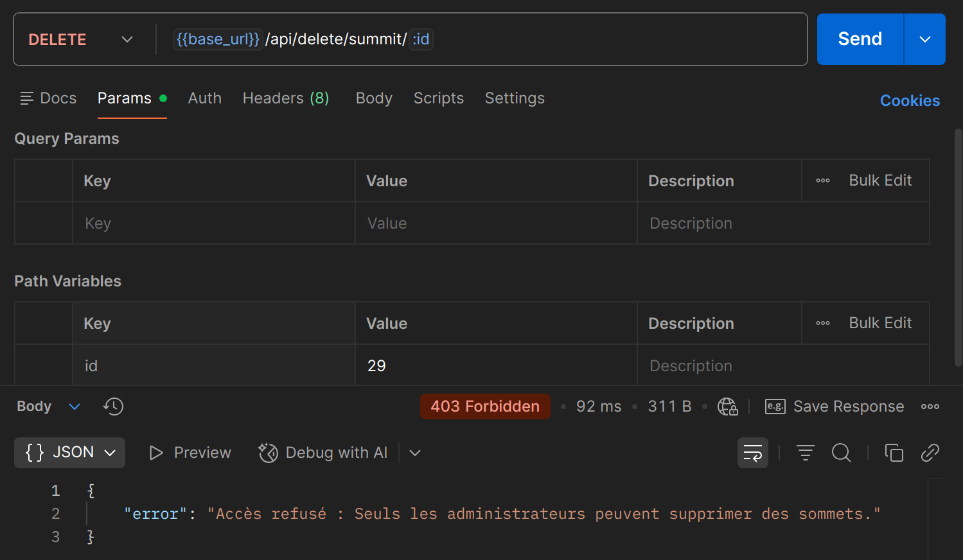
Task: Click the Preview button
Action: click(190, 453)
